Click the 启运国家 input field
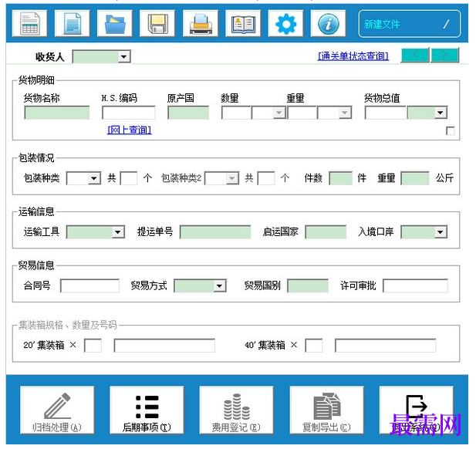 click(326, 232)
